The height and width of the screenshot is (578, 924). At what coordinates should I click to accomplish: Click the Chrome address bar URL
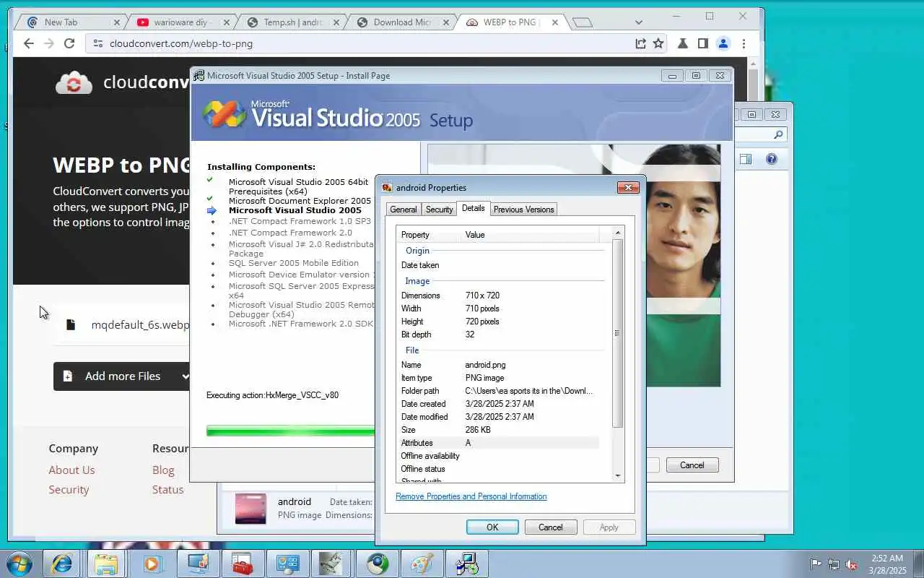181,43
